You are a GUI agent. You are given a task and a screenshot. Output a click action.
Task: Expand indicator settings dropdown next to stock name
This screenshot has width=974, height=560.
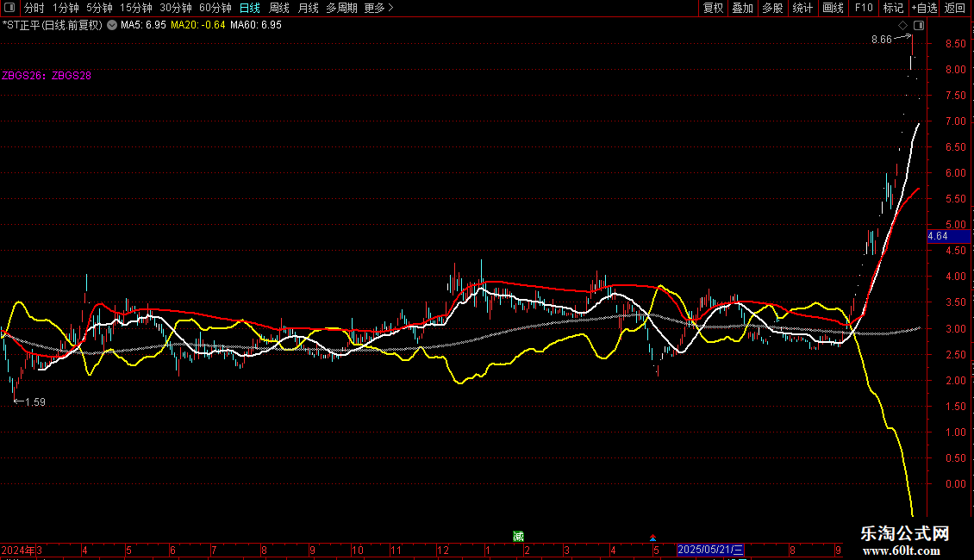pyautogui.click(x=112, y=25)
